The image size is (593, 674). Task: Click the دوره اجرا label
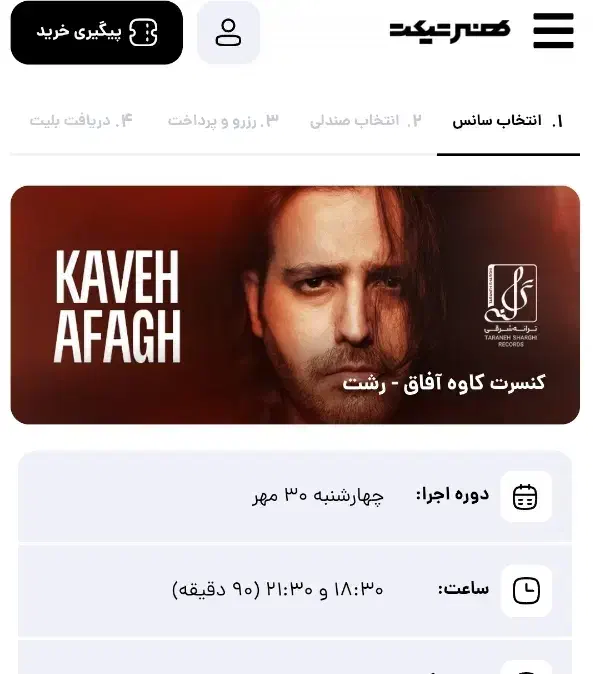tap(452, 495)
